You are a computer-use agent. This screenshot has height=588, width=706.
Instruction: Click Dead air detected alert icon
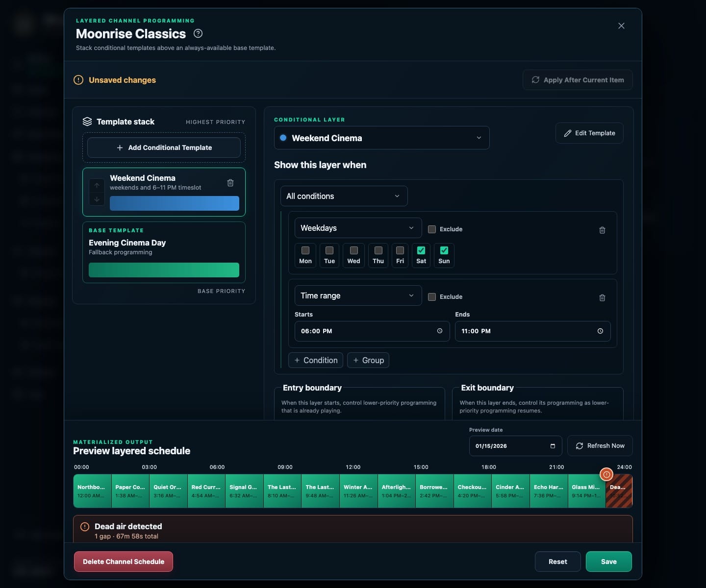[85, 527]
